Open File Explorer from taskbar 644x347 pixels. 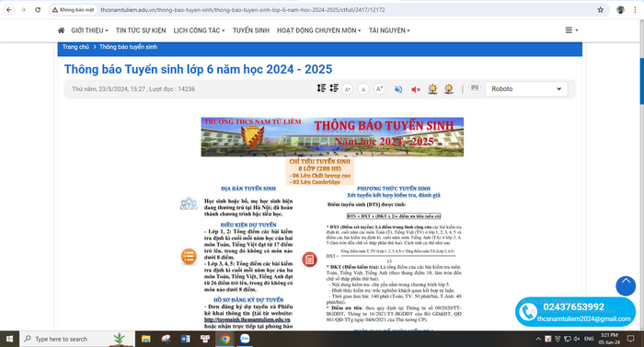click(145, 339)
